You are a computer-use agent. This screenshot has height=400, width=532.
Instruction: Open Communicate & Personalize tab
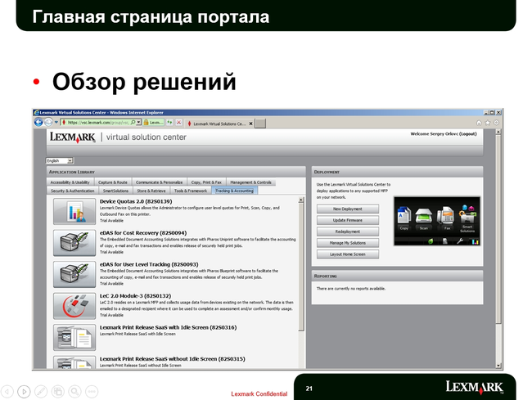pyautogui.click(x=159, y=182)
